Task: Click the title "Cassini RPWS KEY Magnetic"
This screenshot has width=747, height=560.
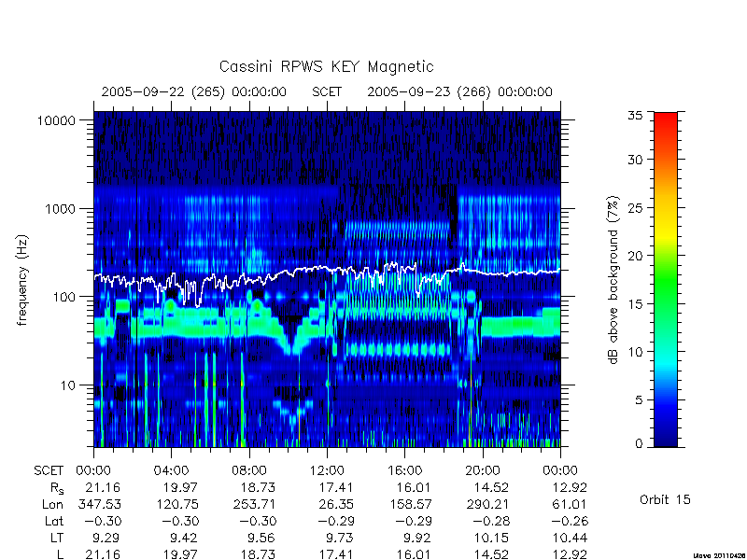Action: point(326,66)
